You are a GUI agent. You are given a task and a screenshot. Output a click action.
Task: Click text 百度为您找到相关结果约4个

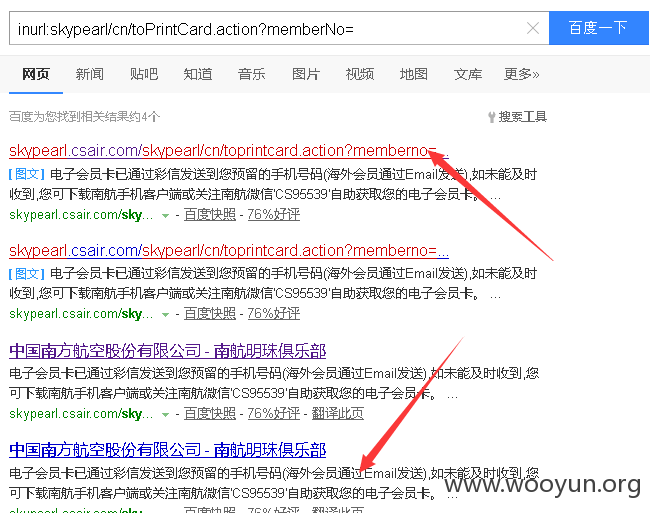[x=85, y=117]
